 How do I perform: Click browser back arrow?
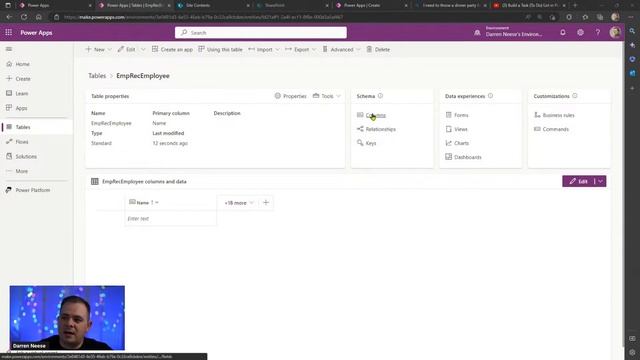pos(9,17)
